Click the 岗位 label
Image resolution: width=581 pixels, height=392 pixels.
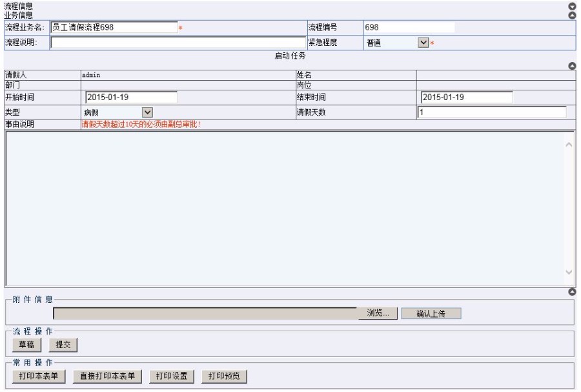click(x=304, y=85)
